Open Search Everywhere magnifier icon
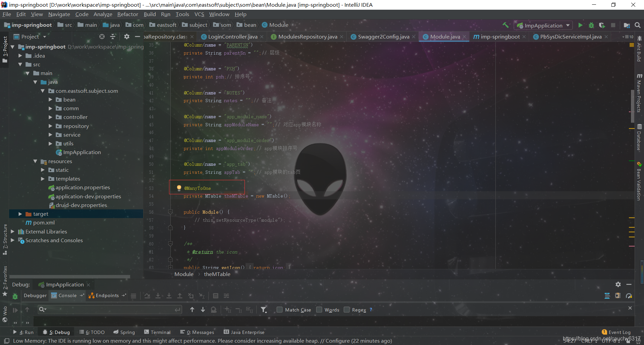 click(638, 25)
